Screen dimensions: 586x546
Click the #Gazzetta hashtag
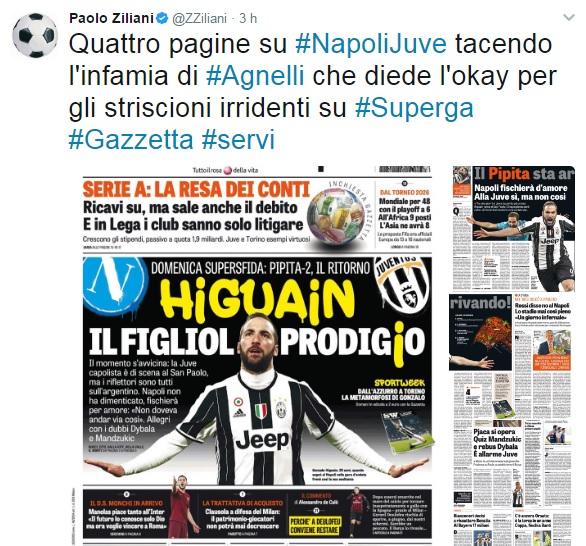[x=131, y=140]
